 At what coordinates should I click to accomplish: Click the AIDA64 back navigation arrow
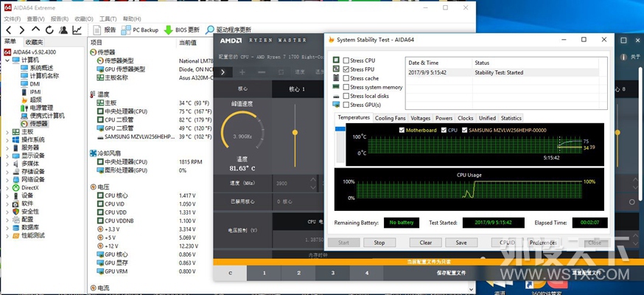click(x=9, y=30)
